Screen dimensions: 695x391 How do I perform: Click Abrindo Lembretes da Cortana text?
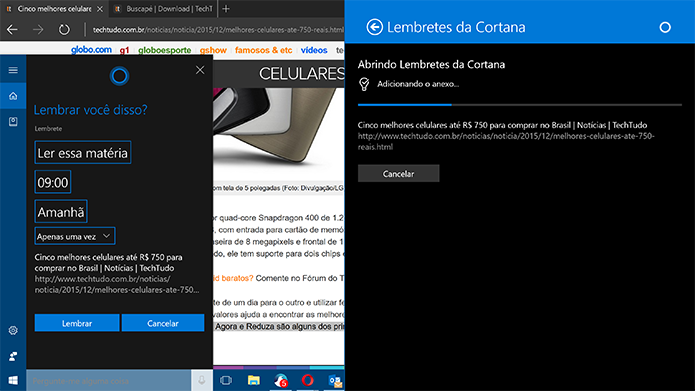click(x=431, y=64)
